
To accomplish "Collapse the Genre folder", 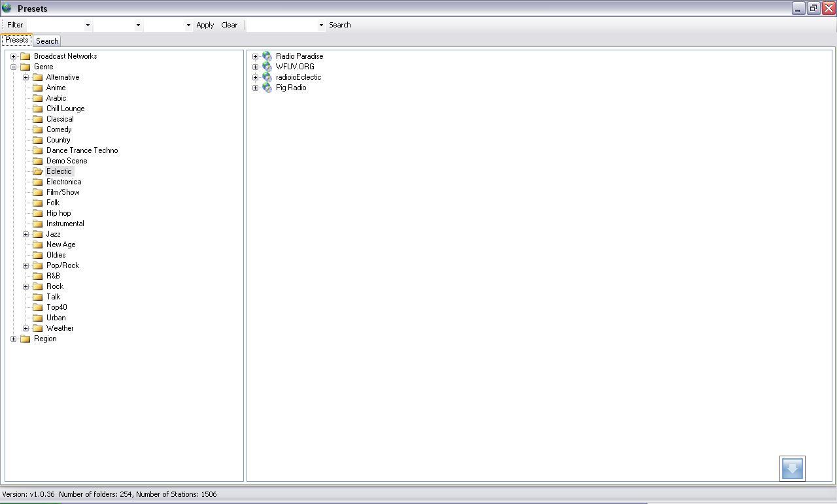I will (x=14, y=67).
